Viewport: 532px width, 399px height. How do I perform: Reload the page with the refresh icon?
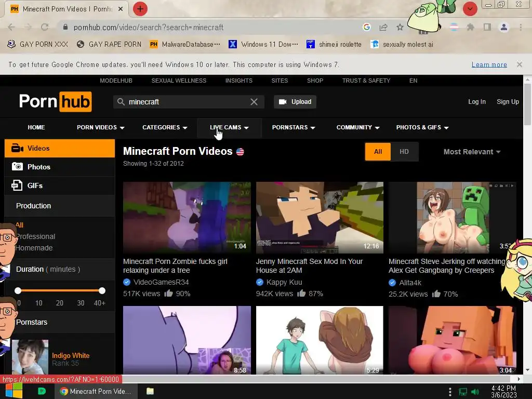[x=45, y=27]
